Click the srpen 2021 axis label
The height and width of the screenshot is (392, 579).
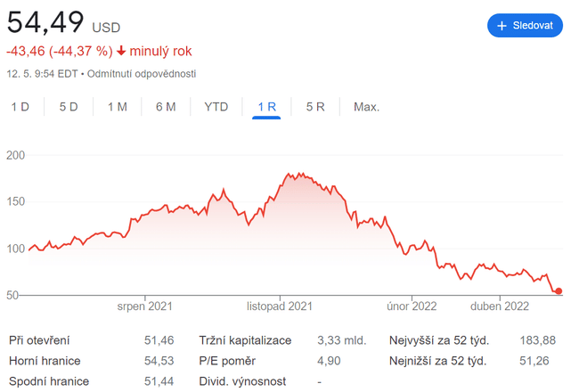145,306
